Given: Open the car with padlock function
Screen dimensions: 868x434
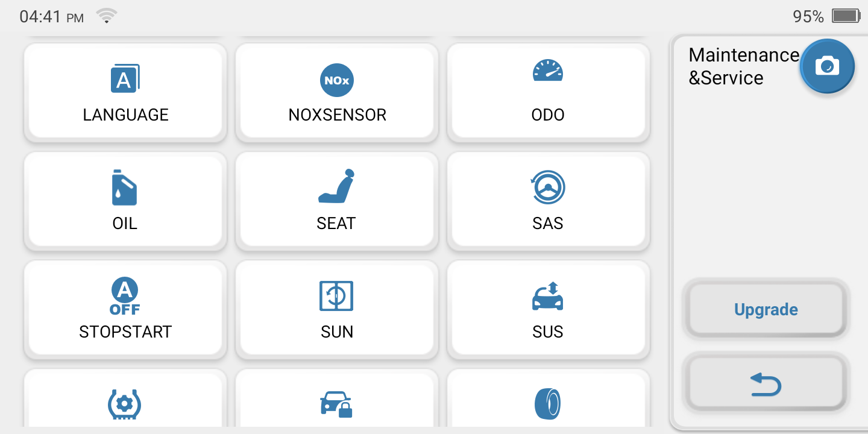Looking at the screenshot, I should (x=337, y=398).
